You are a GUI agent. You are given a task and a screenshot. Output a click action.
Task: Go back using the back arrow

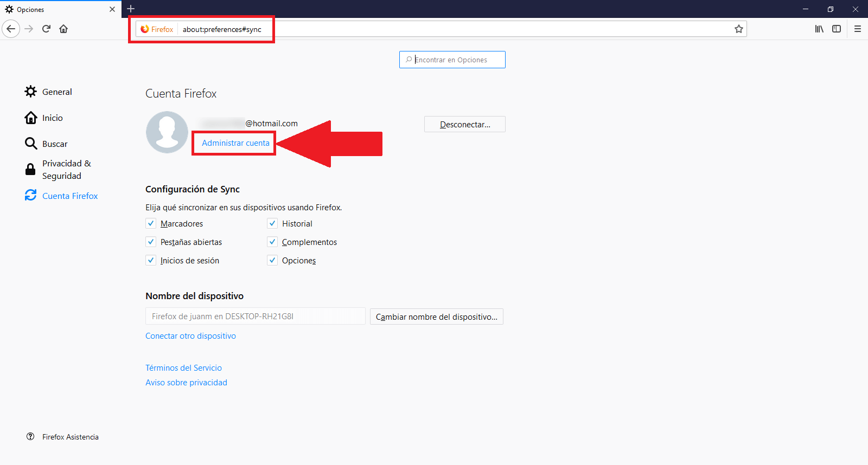pyautogui.click(x=11, y=29)
